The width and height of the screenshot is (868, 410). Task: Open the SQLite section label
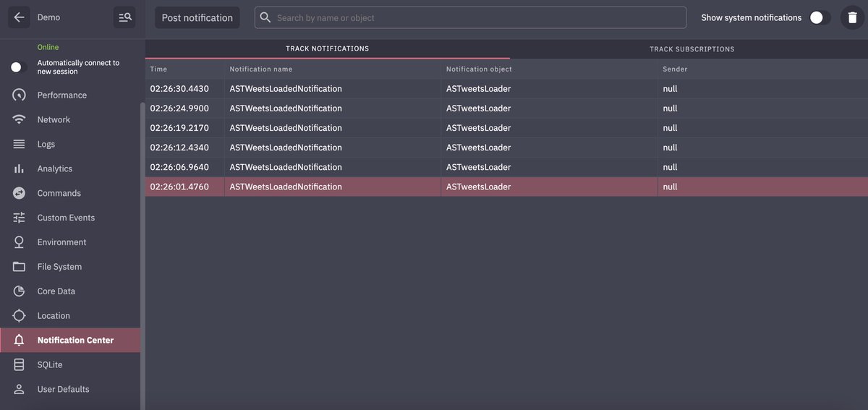tap(50, 365)
